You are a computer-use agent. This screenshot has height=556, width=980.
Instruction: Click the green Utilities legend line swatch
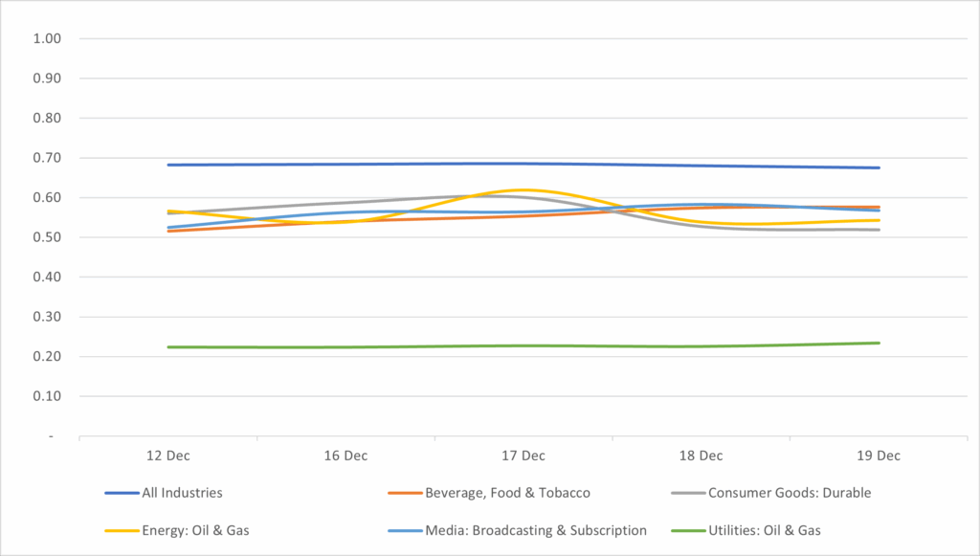(687, 530)
